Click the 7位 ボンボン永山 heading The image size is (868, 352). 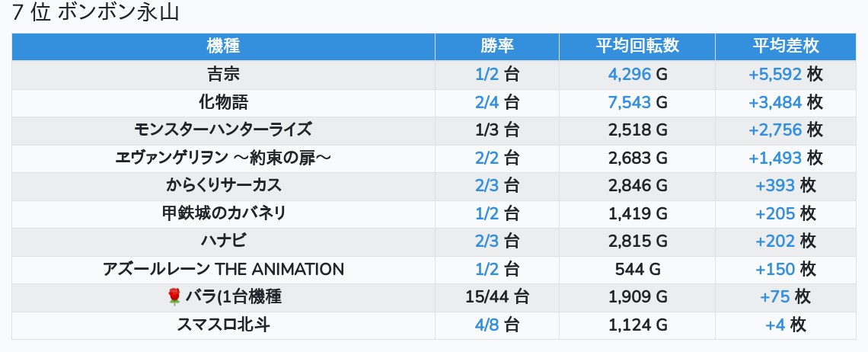pos(95,13)
